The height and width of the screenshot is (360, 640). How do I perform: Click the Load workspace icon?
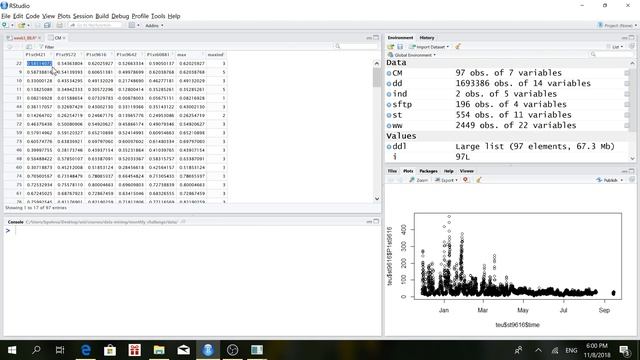tap(391, 47)
